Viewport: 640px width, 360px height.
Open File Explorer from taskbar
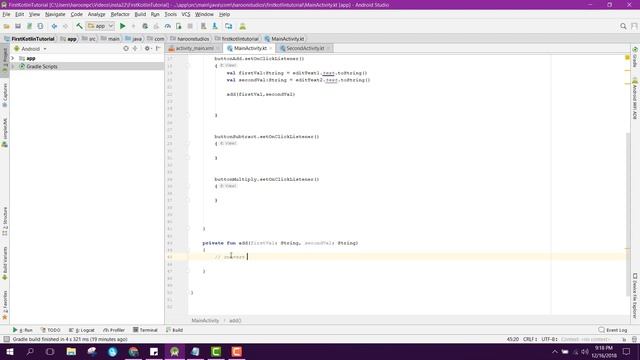tap(71, 351)
